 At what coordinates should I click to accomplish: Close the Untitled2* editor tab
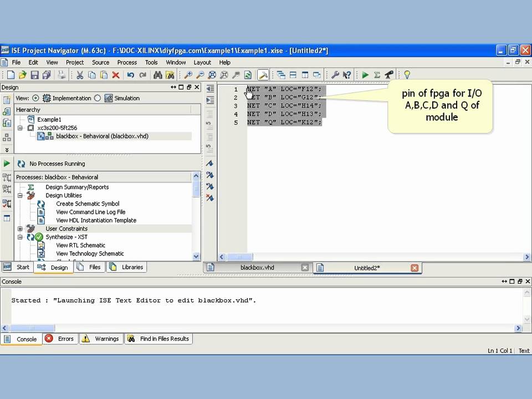point(415,268)
